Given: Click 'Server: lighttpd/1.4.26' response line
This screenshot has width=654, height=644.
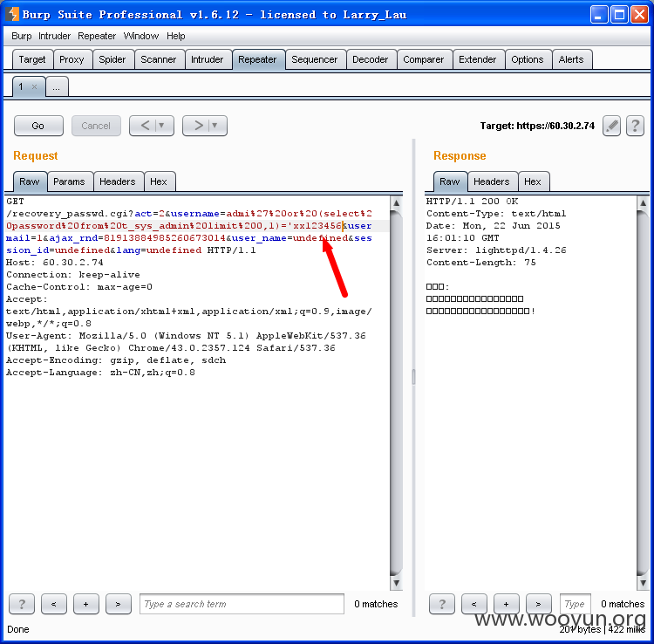Looking at the screenshot, I should pyautogui.click(x=496, y=250).
